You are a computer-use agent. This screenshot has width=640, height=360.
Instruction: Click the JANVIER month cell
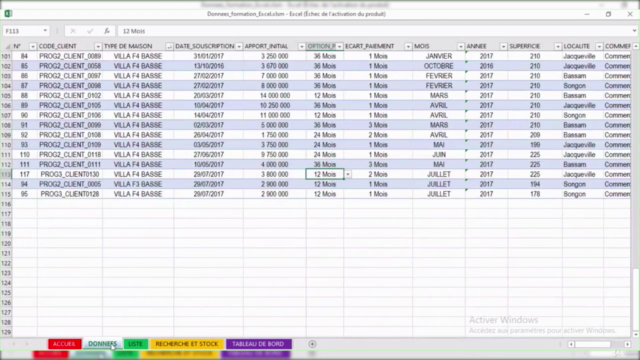tap(439, 56)
